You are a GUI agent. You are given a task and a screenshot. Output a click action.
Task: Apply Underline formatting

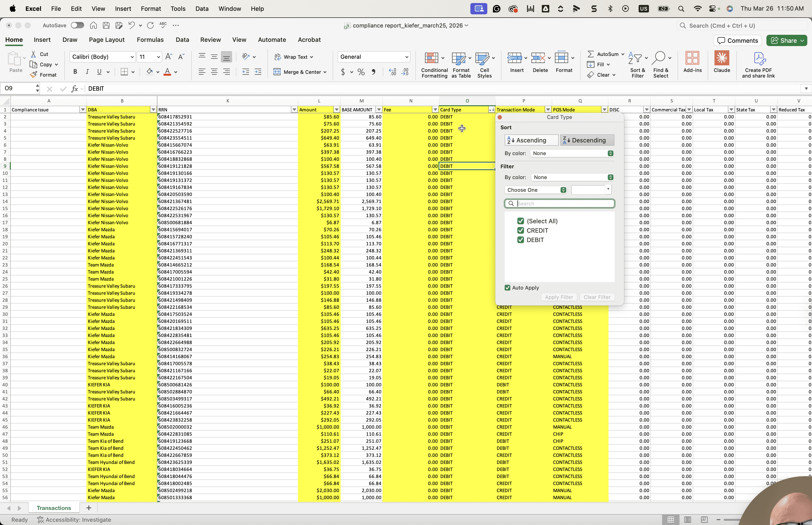pyautogui.click(x=99, y=72)
